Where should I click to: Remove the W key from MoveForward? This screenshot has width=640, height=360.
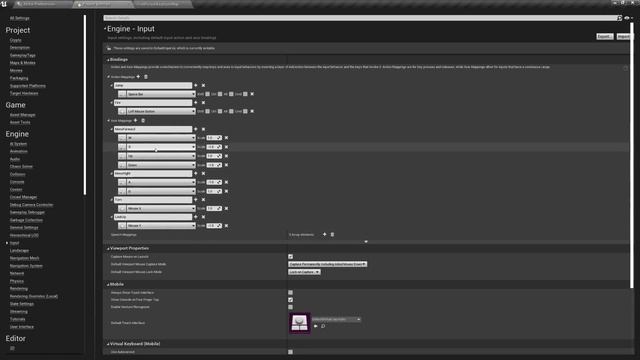click(x=226, y=138)
